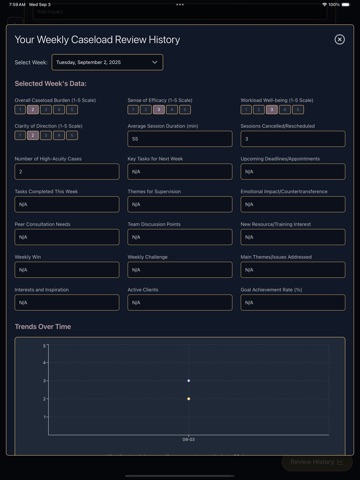Image resolution: width=360 pixels, height=480 pixels.
Task: Click the Number of High-Acuity Cases field
Action: point(67,172)
